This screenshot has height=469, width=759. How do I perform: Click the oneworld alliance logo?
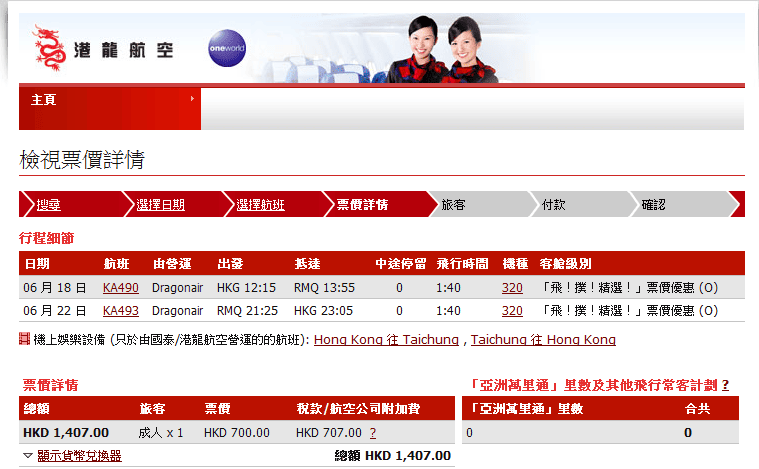(226, 48)
